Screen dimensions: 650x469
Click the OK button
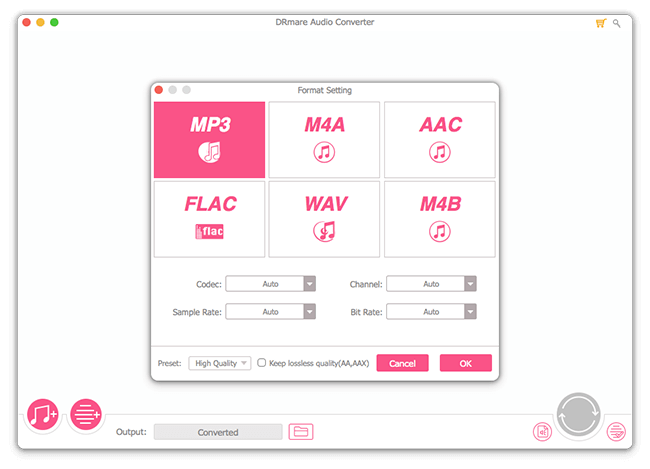[x=466, y=363]
